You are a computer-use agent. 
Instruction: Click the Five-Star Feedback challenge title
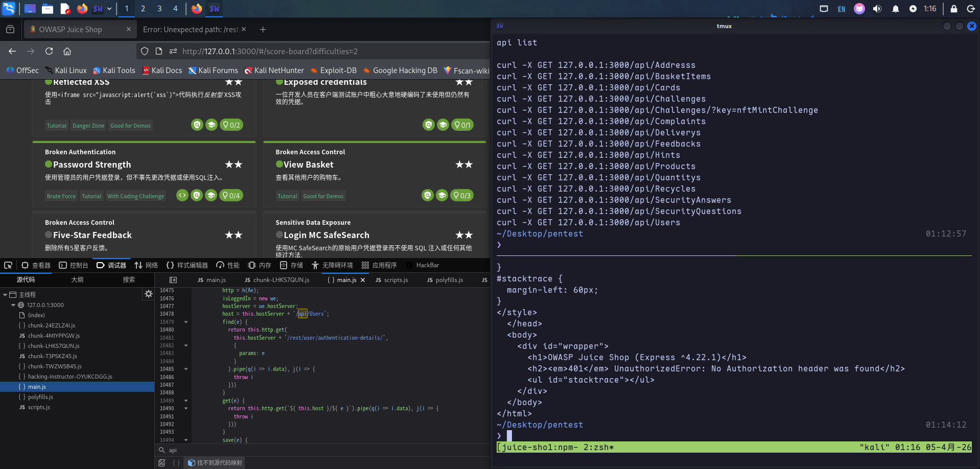(92, 235)
